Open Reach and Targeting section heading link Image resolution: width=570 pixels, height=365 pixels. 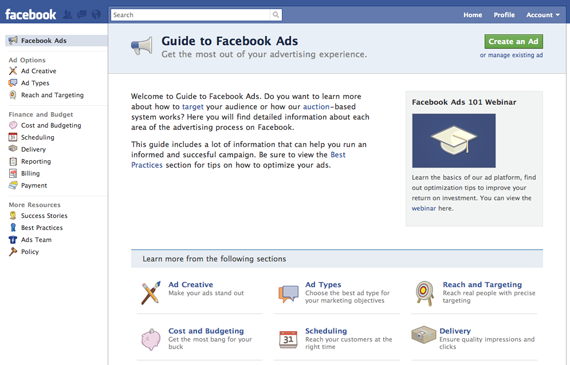tap(482, 284)
